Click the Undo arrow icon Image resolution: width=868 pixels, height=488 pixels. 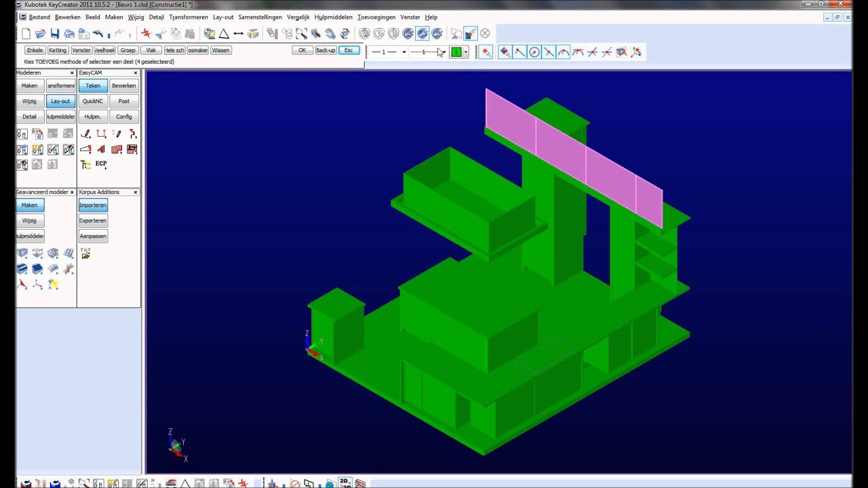click(x=98, y=34)
